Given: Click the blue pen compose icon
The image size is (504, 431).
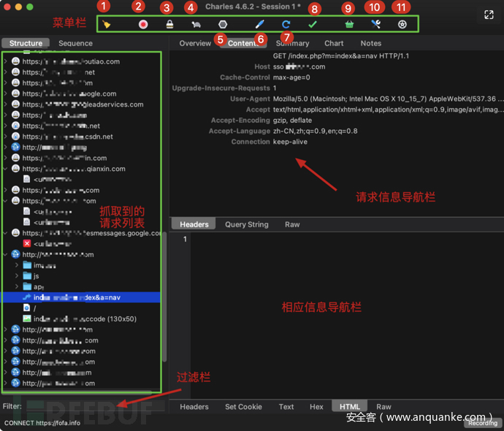Looking at the screenshot, I should (x=260, y=24).
